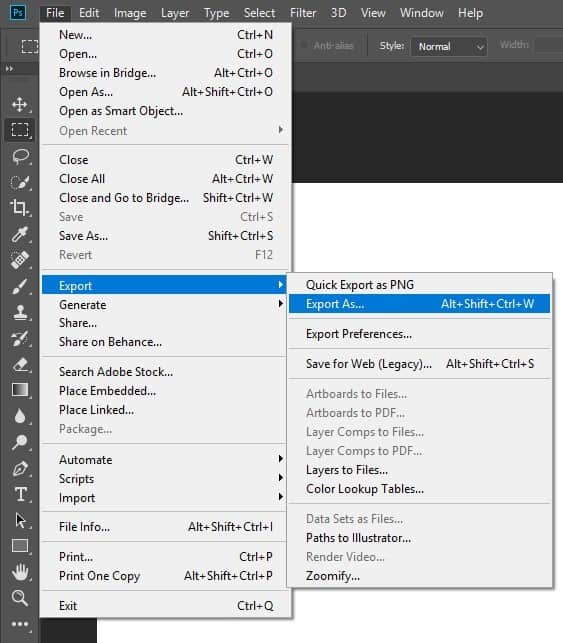563x643 pixels.
Task: Expand the Generate submenu
Action: pos(166,304)
